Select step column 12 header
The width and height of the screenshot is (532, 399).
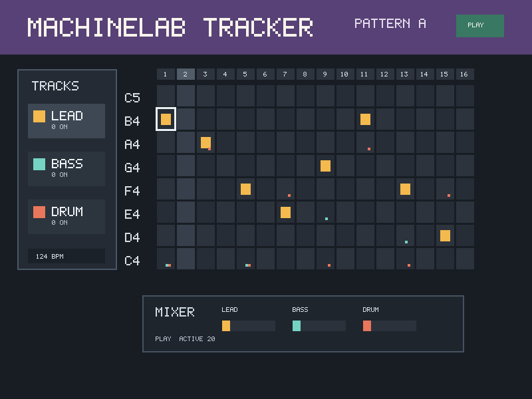click(385, 74)
